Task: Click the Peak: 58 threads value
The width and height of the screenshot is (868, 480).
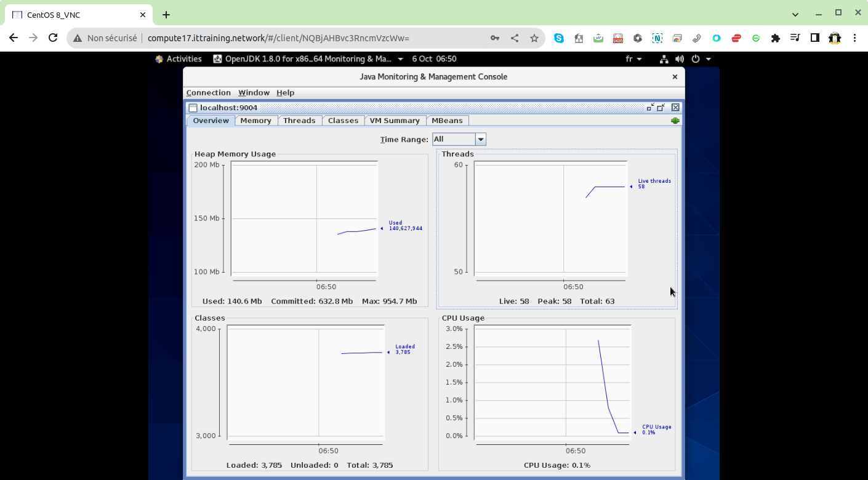Action: coord(555,302)
